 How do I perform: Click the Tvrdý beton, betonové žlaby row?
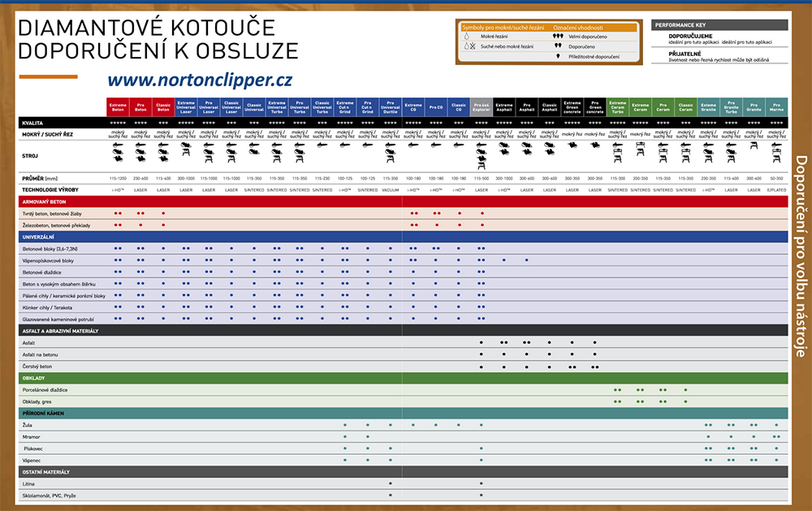(403, 214)
